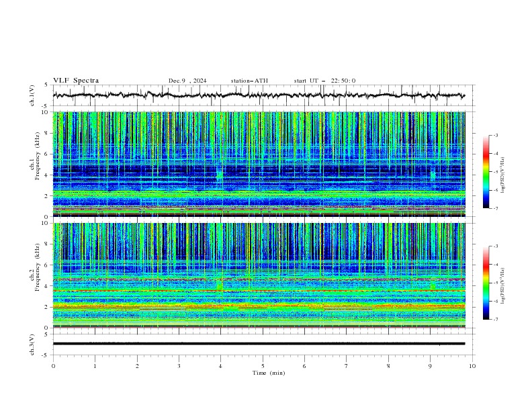Click time axis tick label "2"

coord(137,366)
